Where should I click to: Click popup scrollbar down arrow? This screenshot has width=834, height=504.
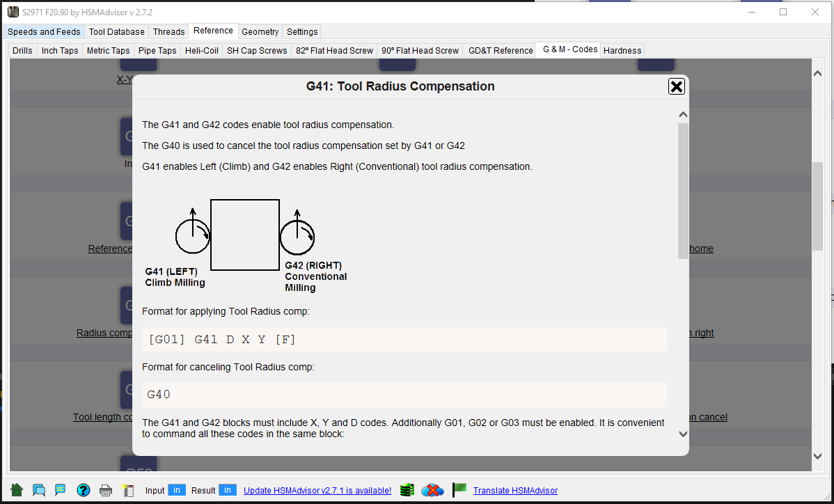tap(683, 434)
